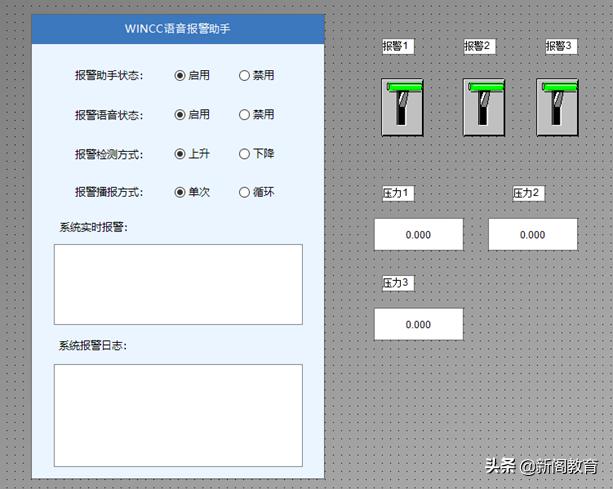613x489 pixels.
Task: Click the 系统实时报警 list box
Action: click(178, 285)
